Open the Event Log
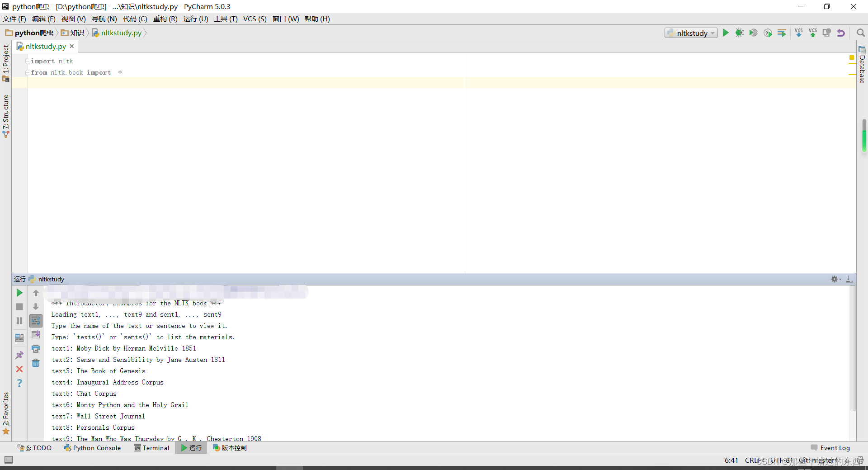868x470 pixels. tap(830, 448)
